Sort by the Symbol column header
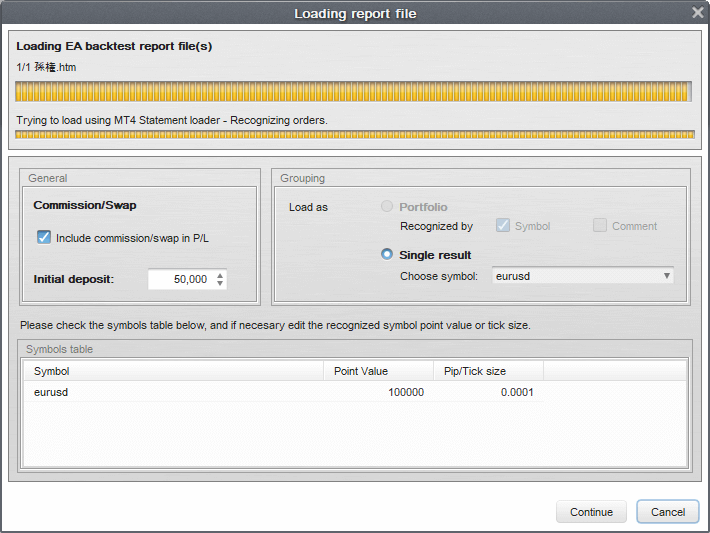Viewport: 710px width, 533px height. click(x=175, y=371)
